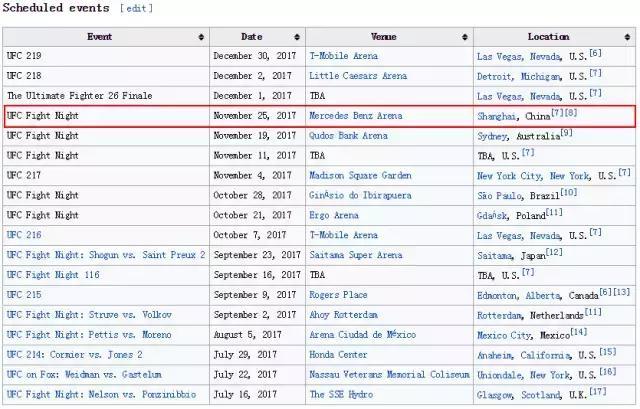Image resolution: width=640 pixels, height=409 pixels.
Task: Click the Event column header
Action: click(106, 37)
